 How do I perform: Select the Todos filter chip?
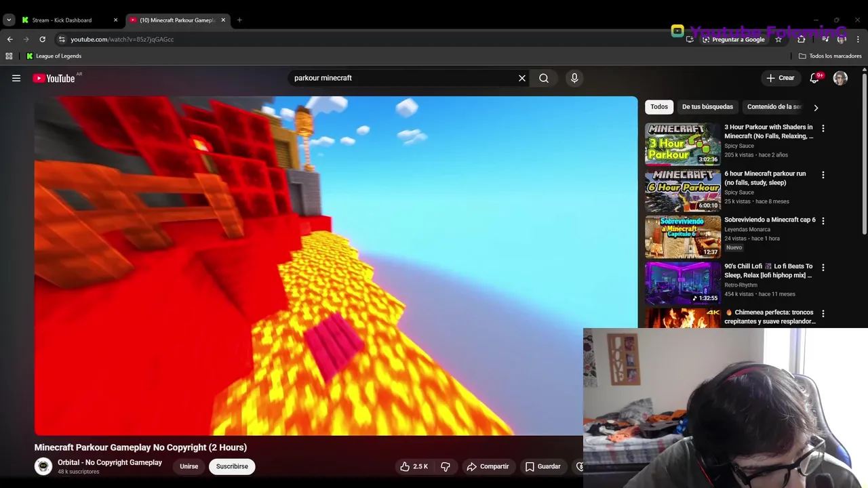click(x=659, y=106)
